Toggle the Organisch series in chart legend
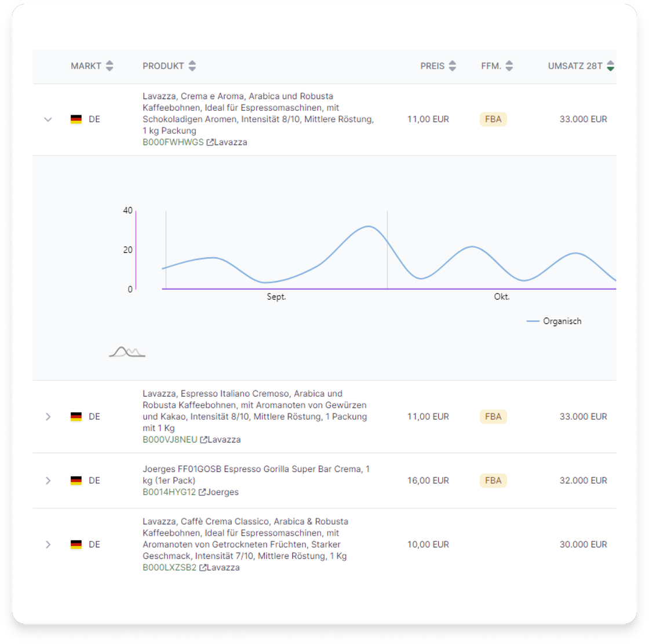Viewport: 649px width, 644px height. [x=554, y=321]
